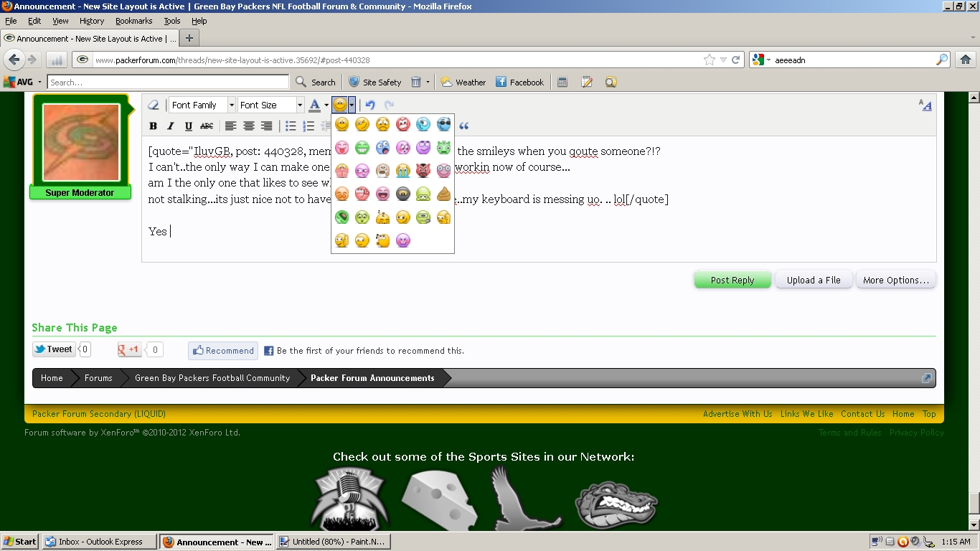Insert the green alien smiley
Screen dimensions: 980x551
443,148
